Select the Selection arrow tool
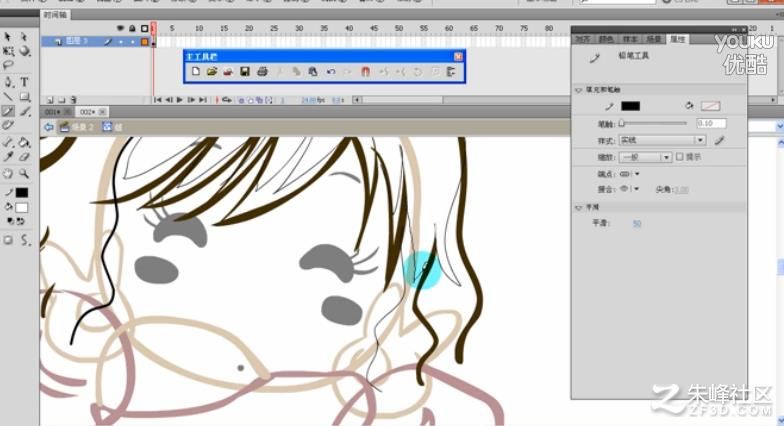The height and width of the screenshot is (426, 784). click(8, 36)
